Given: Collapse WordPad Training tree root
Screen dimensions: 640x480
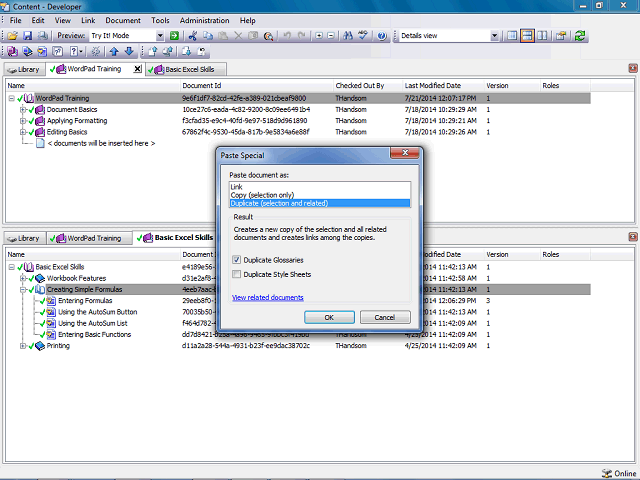Looking at the screenshot, I should click(11, 98).
